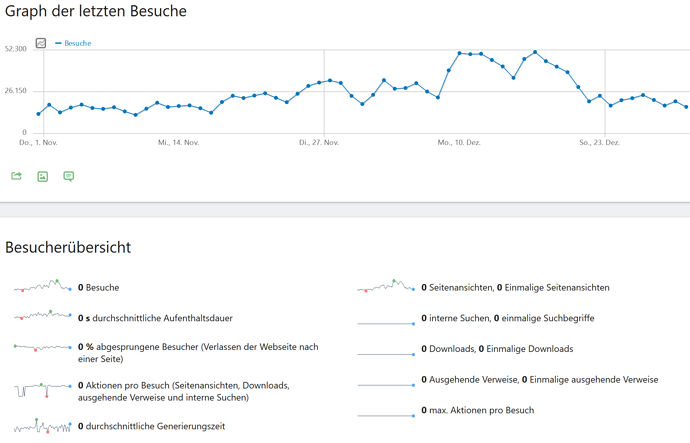This screenshot has width=690, height=443.
Task: Click the Downloads sparkline
Action: tap(386, 354)
